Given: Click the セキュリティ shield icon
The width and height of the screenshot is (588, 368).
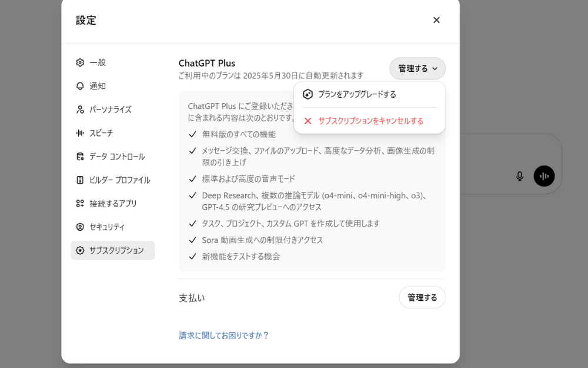Looking at the screenshot, I should pos(80,227).
